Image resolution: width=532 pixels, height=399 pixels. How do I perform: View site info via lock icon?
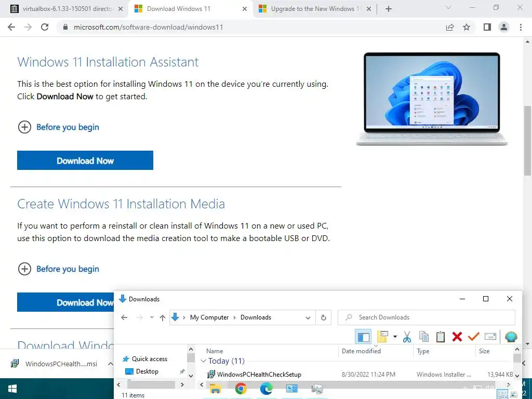click(x=66, y=27)
